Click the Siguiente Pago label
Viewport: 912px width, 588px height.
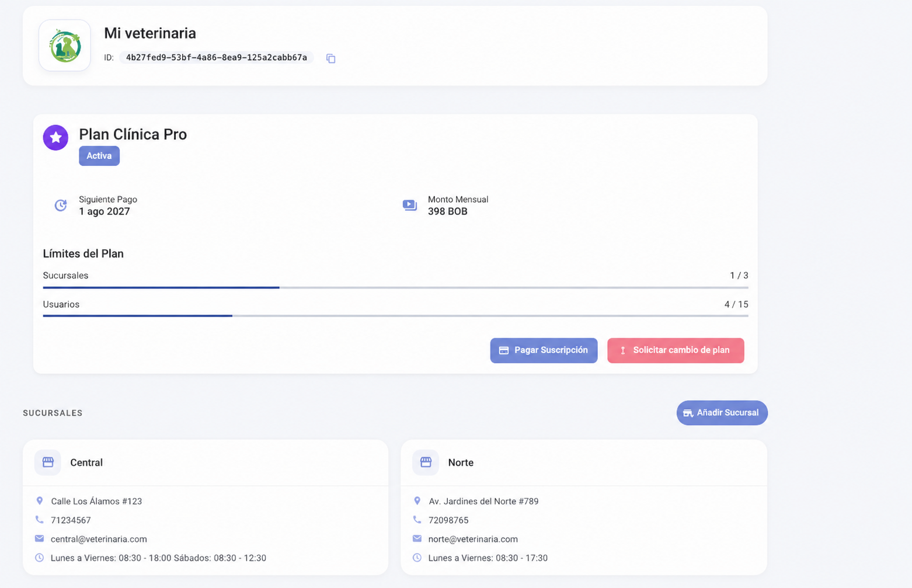tap(108, 199)
